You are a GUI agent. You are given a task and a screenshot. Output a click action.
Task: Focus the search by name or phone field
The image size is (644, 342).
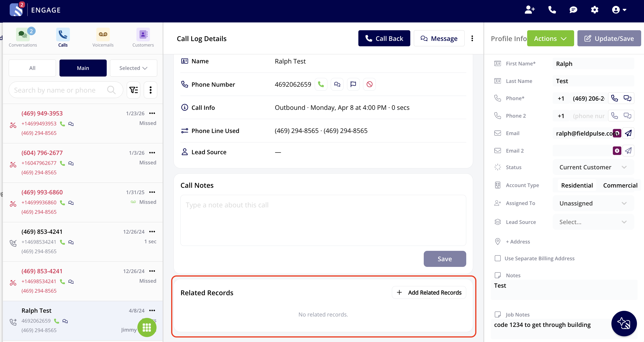[66, 90]
